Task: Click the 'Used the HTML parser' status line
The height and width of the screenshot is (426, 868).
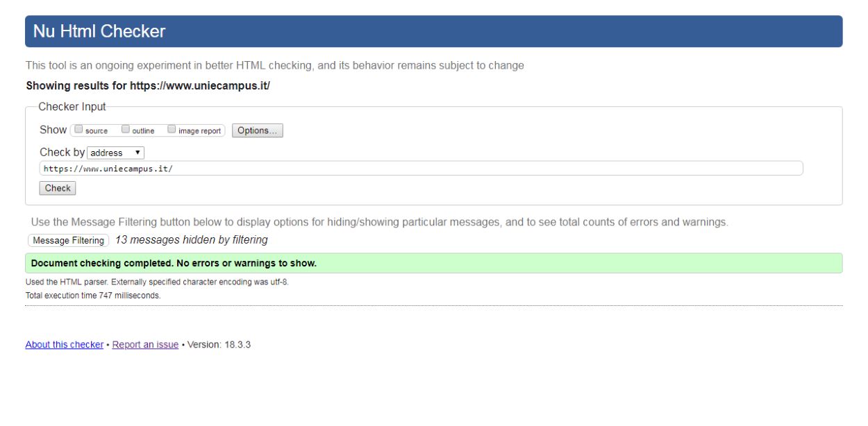Action: [157, 282]
